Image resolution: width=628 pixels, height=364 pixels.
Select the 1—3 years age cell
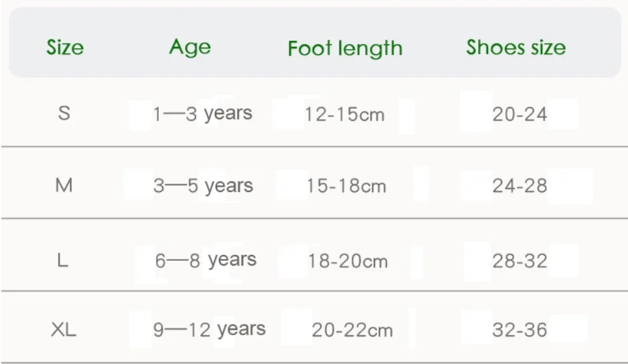(202, 114)
